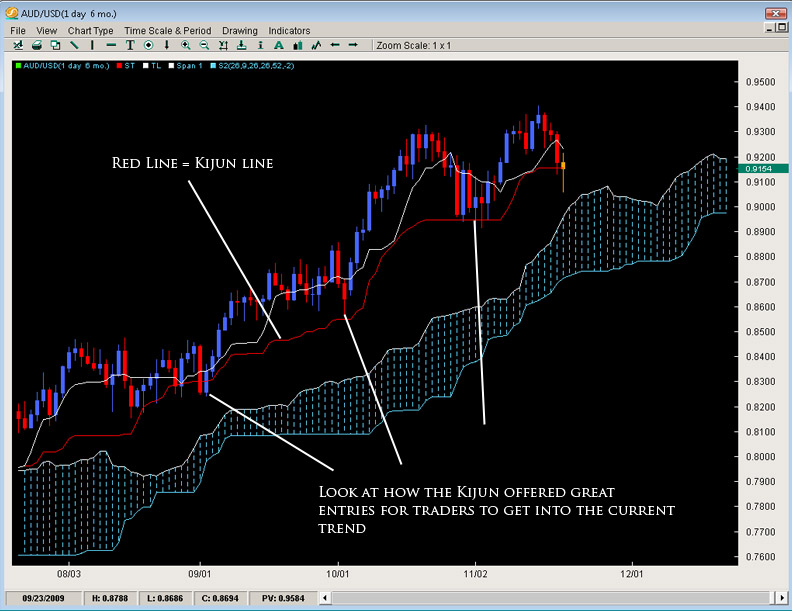Click the white TL legend swatch
Viewport: 792px width, 612px height.
point(146,66)
